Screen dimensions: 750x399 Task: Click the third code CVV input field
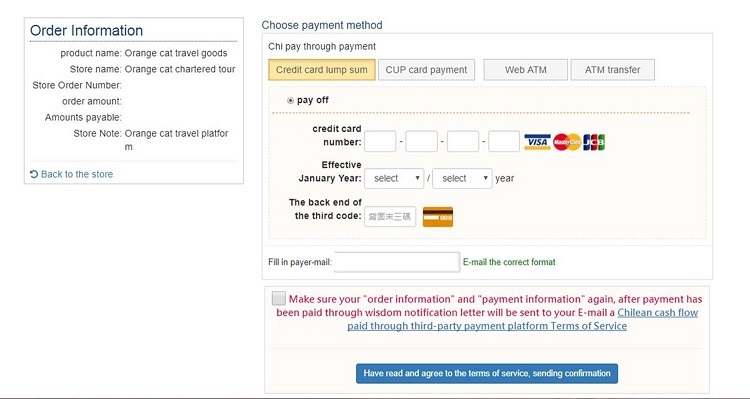pyautogui.click(x=390, y=217)
